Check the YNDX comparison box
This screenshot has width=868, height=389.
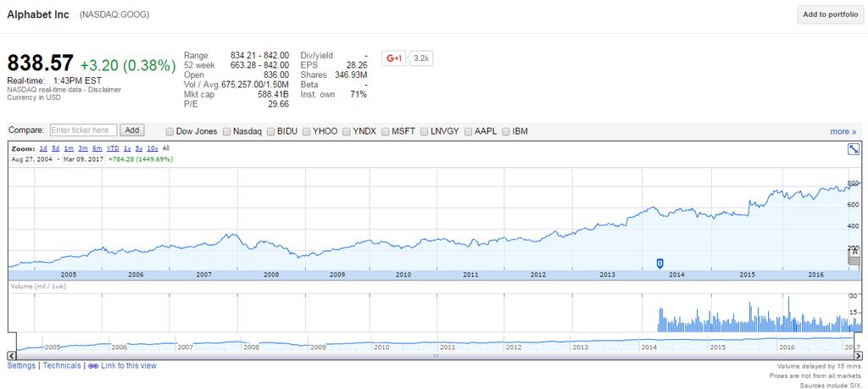pyautogui.click(x=346, y=131)
